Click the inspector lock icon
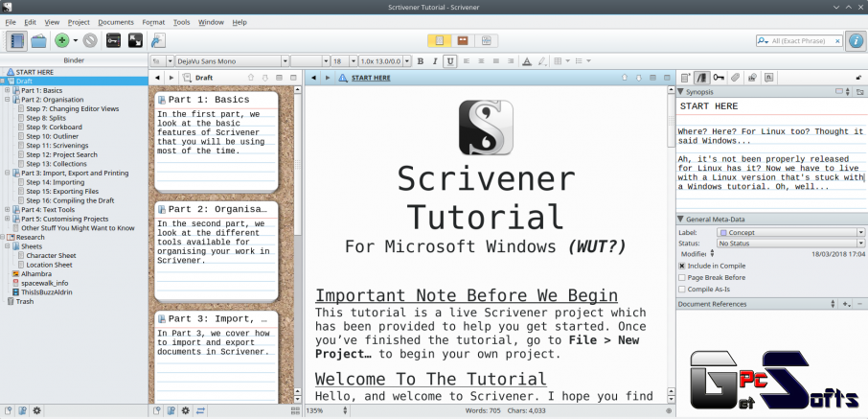Viewport: 868px width, 419px height. click(858, 78)
